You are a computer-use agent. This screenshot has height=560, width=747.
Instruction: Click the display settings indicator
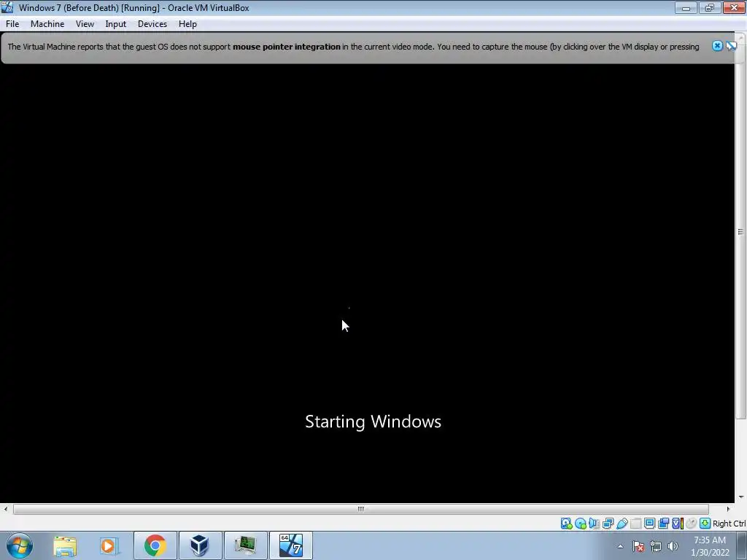click(649, 524)
